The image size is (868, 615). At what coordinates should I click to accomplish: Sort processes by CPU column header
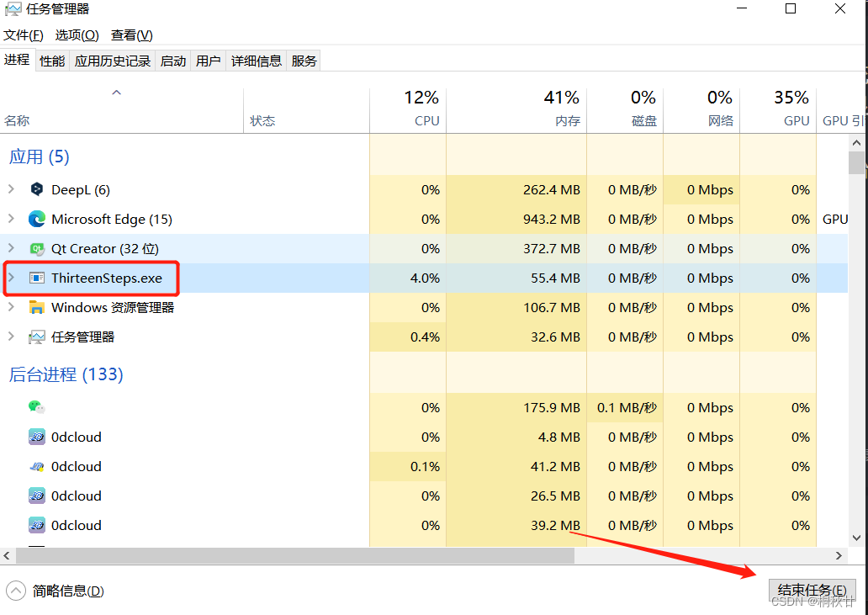tap(408, 111)
